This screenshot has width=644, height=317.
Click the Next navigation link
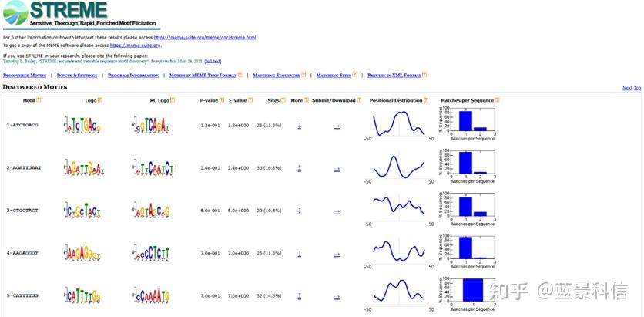point(627,88)
